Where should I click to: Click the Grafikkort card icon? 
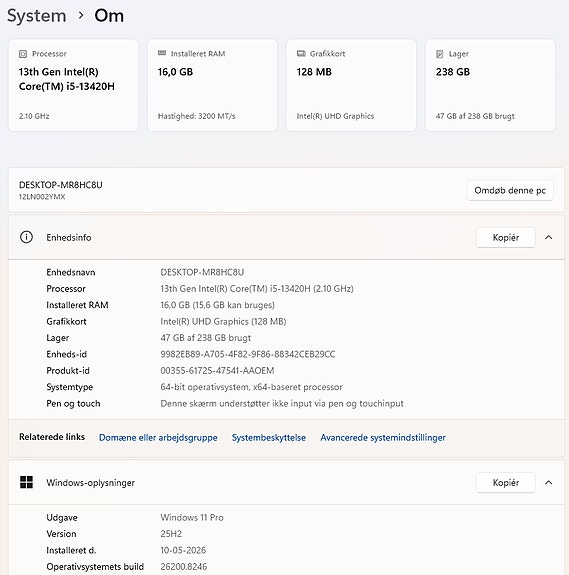pos(301,54)
